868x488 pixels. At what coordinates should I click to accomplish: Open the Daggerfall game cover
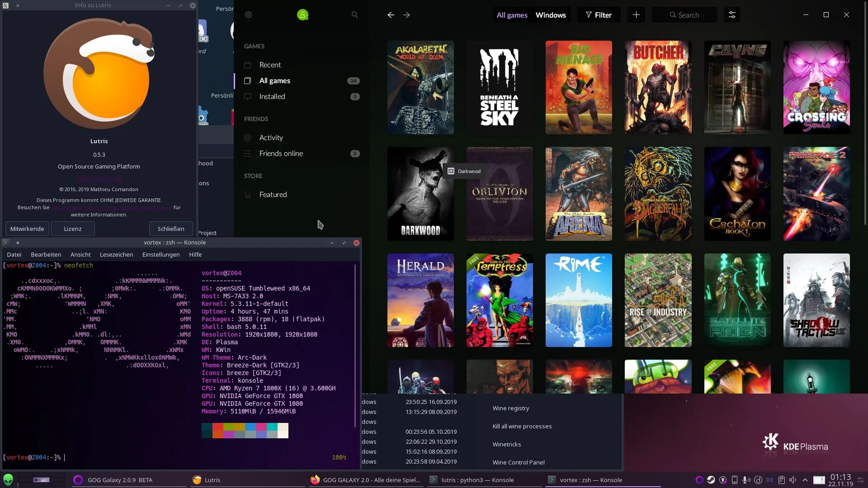coord(658,194)
